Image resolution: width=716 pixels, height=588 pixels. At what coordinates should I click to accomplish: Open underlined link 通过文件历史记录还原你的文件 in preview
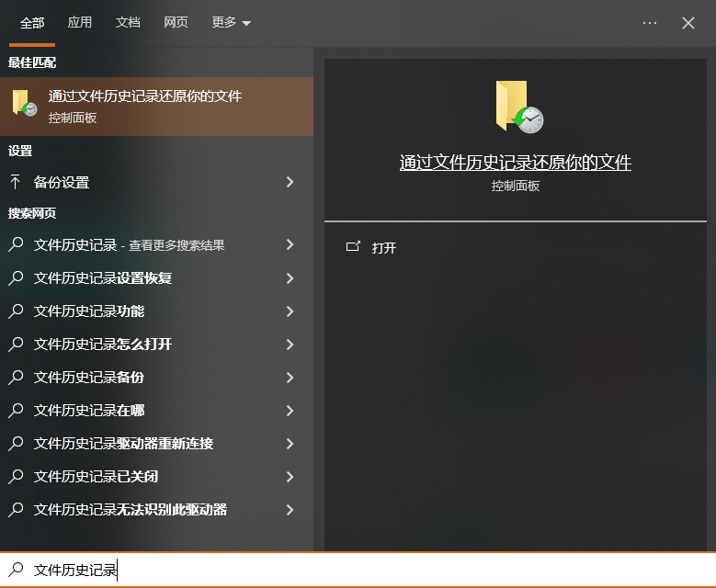(x=516, y=163)
